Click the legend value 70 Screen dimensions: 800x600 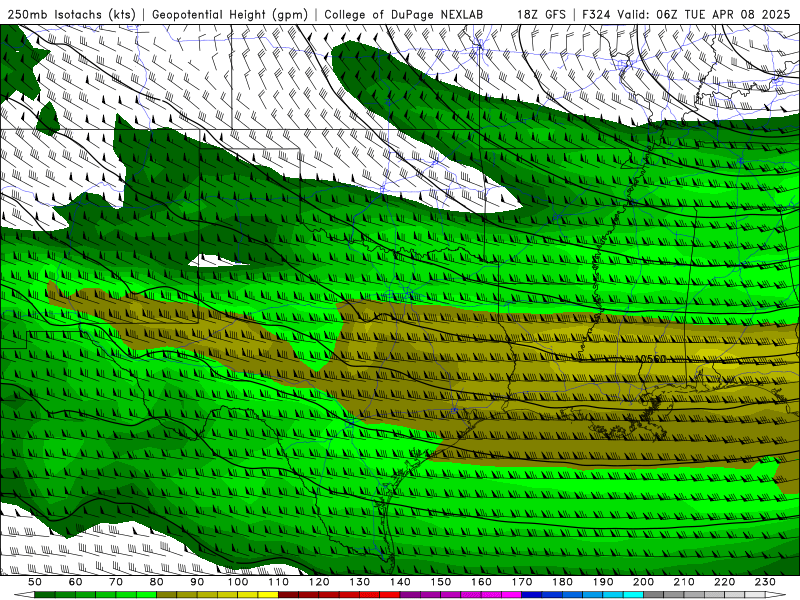point(116,582)
